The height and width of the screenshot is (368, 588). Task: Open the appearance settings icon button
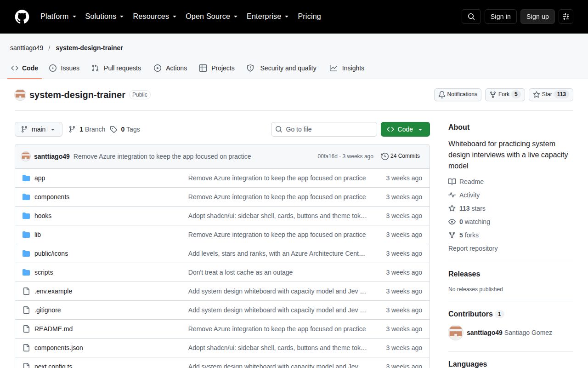click(566, 17)
